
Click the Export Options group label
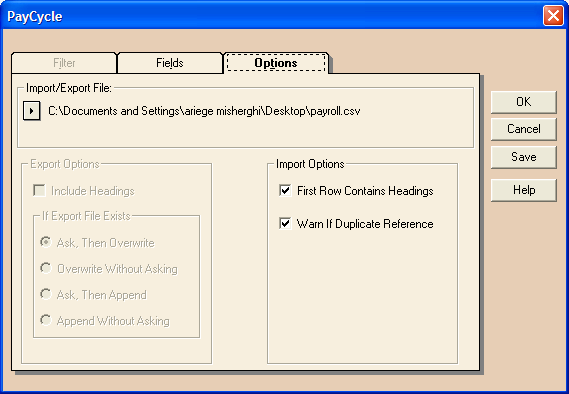pos(65,164)
